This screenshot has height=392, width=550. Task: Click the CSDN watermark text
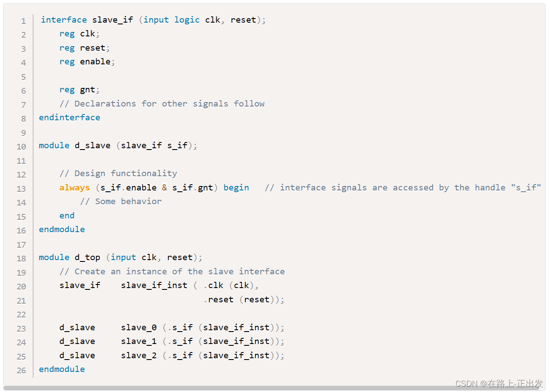coord(499,383)
